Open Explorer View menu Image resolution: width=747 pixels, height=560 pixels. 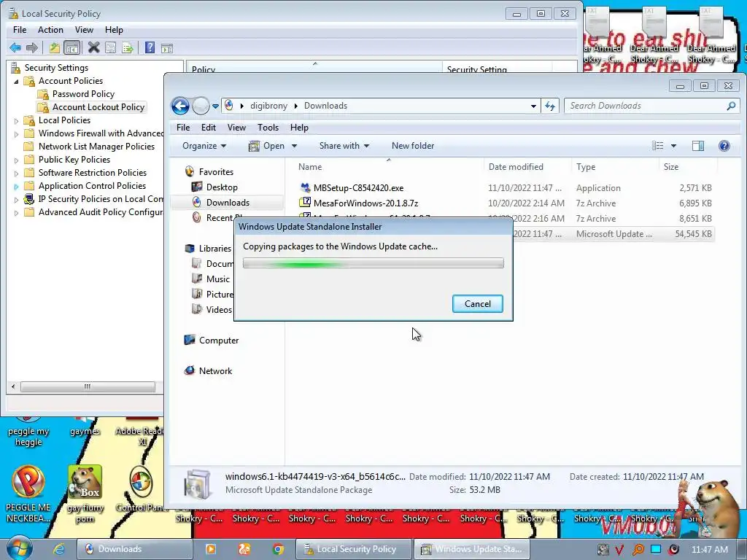[x=236, y=127]
